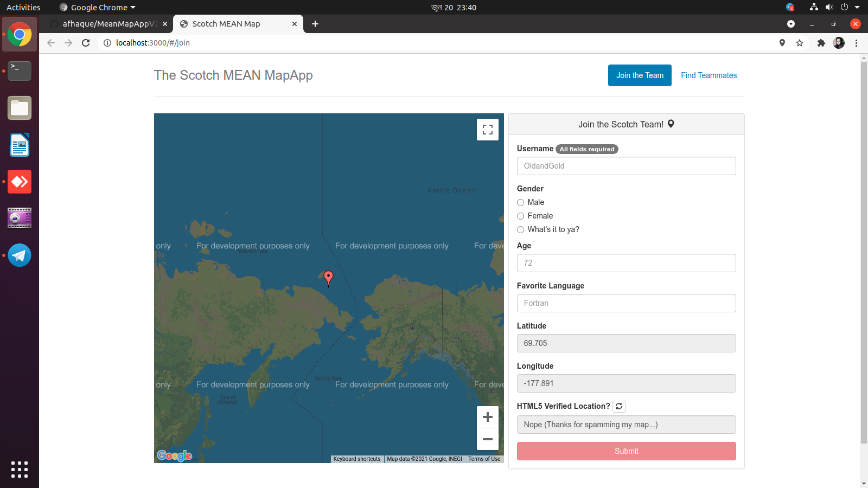Toggle the map fullscreen view button

click(487, 130)
